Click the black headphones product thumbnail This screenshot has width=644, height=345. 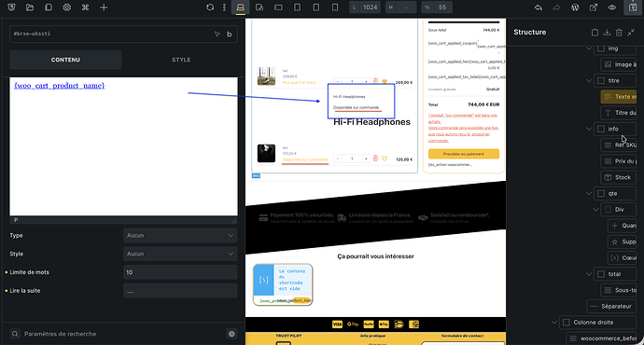266,153
